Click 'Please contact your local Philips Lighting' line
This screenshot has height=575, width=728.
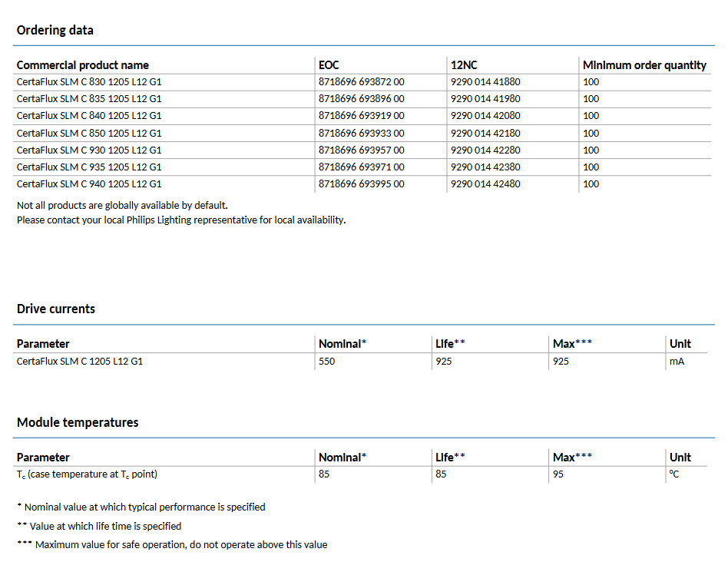pyautogui.click(x=181, y=220)
